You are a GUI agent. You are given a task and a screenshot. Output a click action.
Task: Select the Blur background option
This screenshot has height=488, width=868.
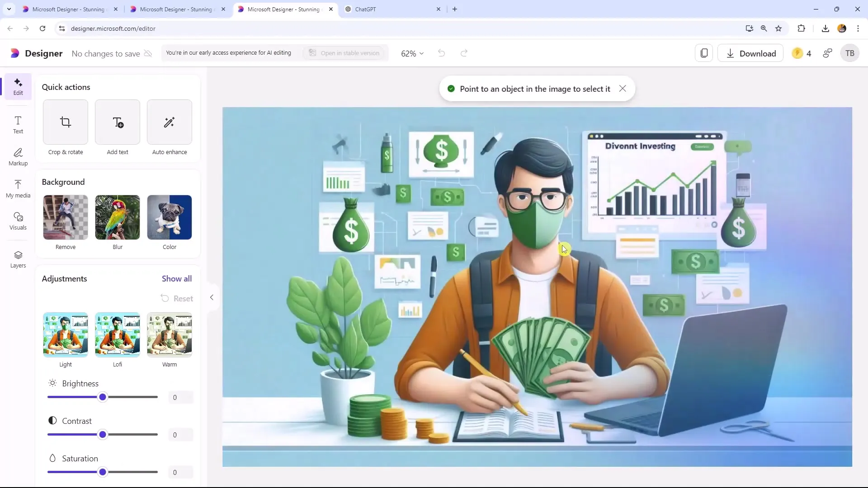coord(117,217)
